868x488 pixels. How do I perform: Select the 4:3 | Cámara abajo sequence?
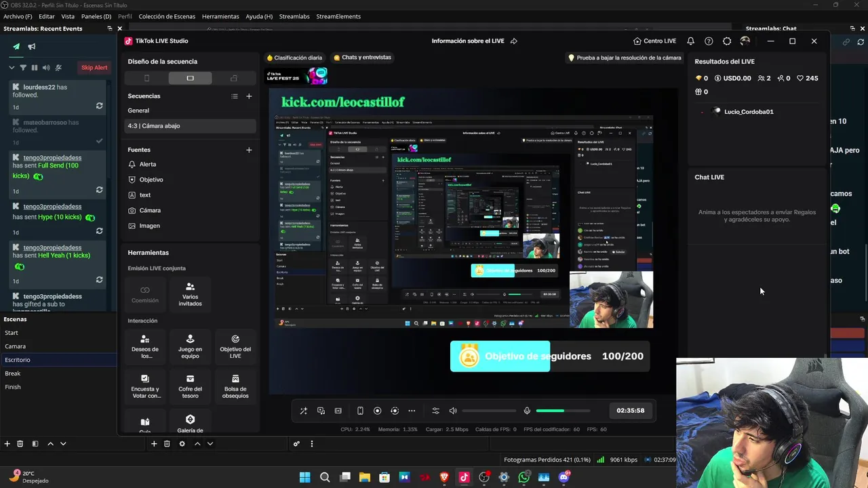click(190, 126)
